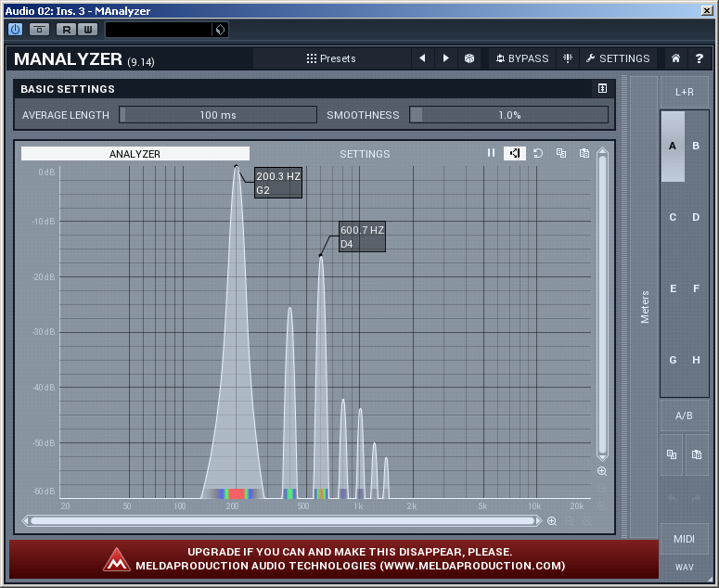
Task: Select the L+R channel mode button
Action: pos(684,92)
